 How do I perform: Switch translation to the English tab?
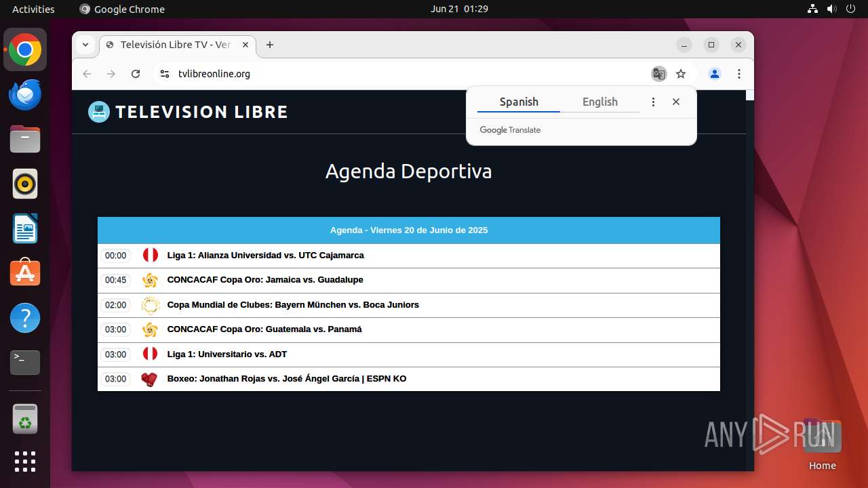pos(600,102)
